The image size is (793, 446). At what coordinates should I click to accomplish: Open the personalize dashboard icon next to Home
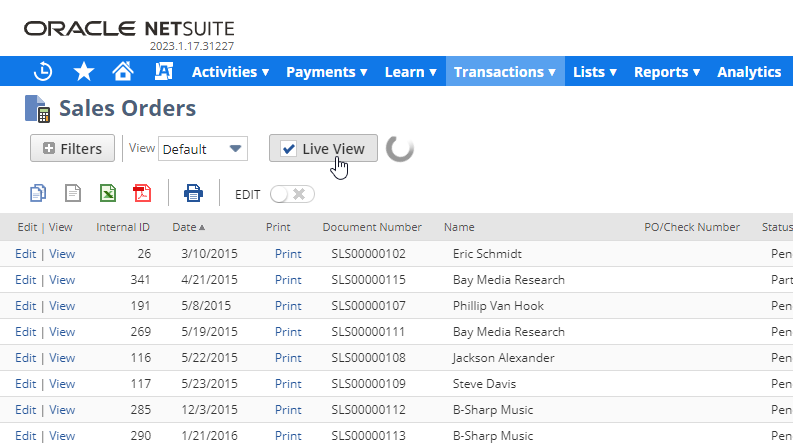coord(163,71)
